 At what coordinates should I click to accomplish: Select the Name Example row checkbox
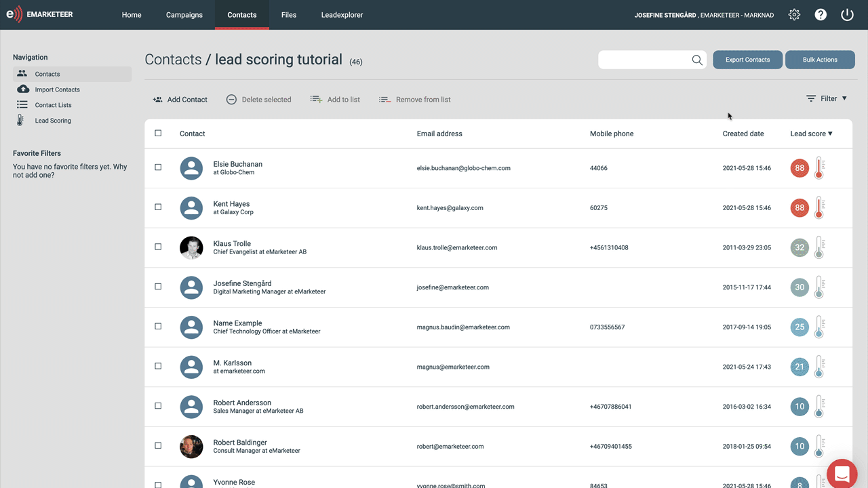[158, 327]
